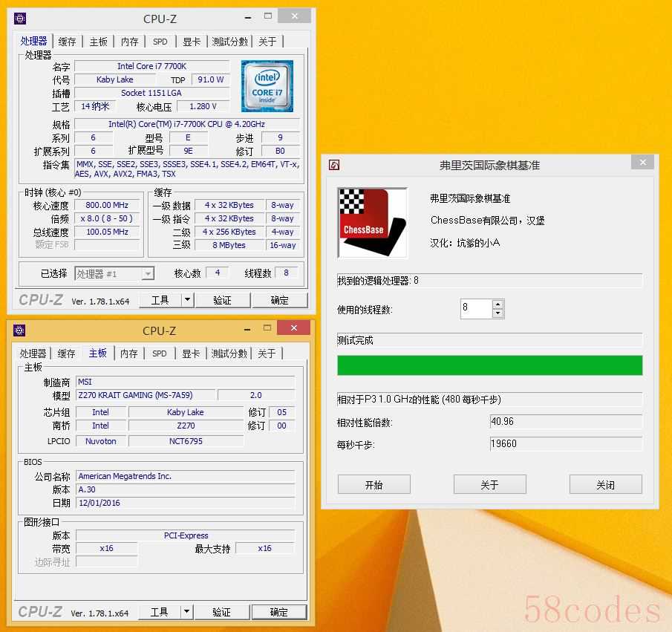Open 显卡 tab in top CPU-Z window
672x632 pixels.
[192, 42]
